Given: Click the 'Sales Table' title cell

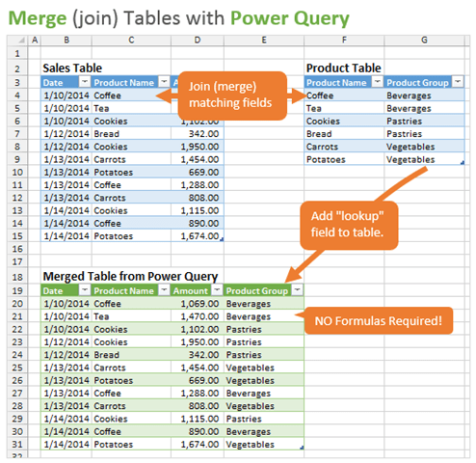Looking at the screenshot, I should [x=72, y=68].
